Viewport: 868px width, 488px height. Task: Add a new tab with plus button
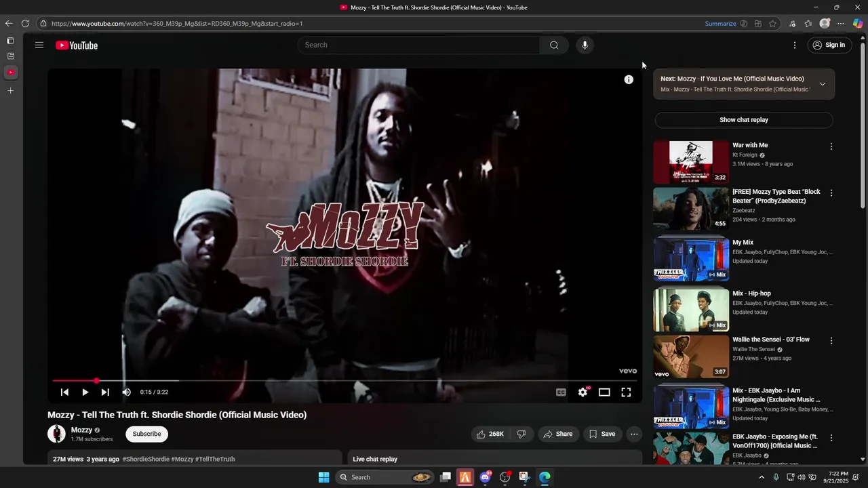point(10,90)
